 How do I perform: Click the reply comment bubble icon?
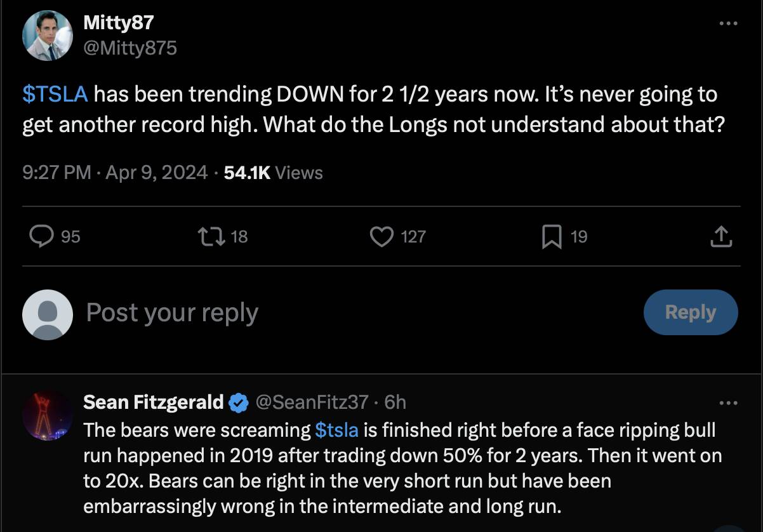coord(42,237)
